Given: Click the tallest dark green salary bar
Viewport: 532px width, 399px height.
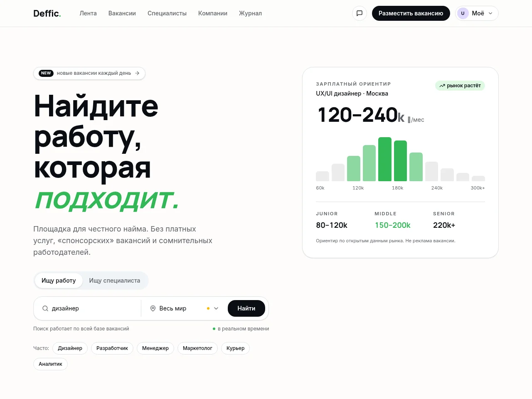Looking at the screenshot, I should pyautogui.click(x=385, y=159).
